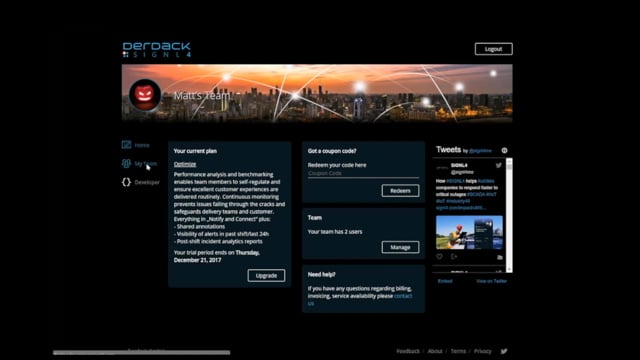This screenshot has height=360, width=640.
Task: Click the small icon at tweet's lower right
Action: coord(500,257)
